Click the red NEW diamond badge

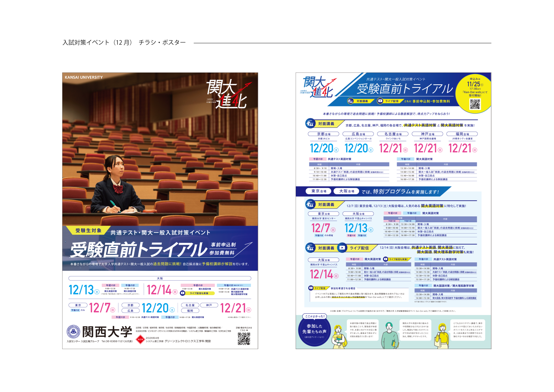[140, 340]
